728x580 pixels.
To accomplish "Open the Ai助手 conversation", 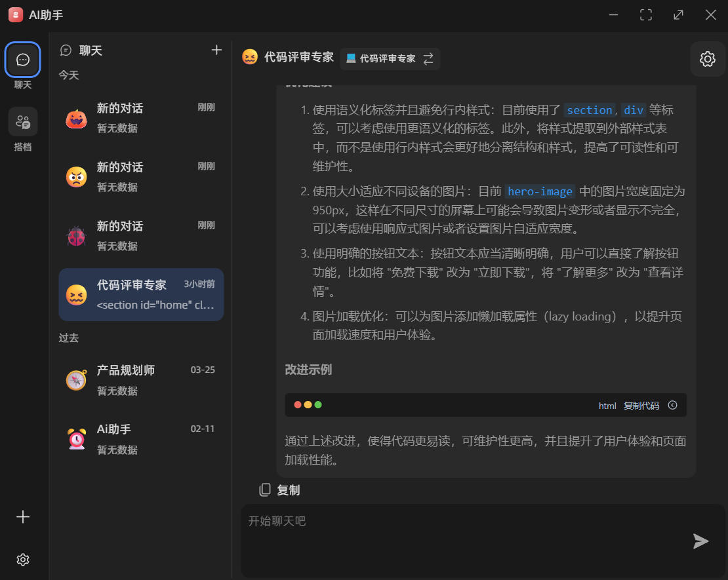I will 141,438.
